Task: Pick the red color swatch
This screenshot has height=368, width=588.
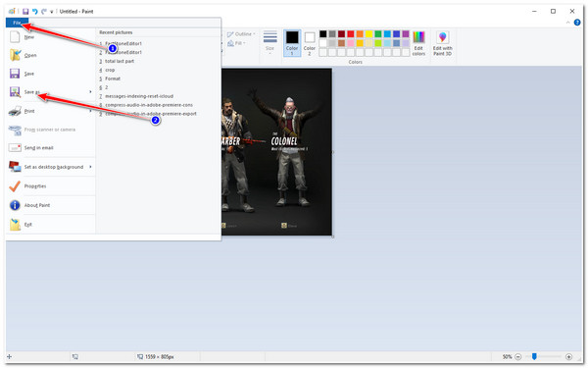Action: [350, 34]
